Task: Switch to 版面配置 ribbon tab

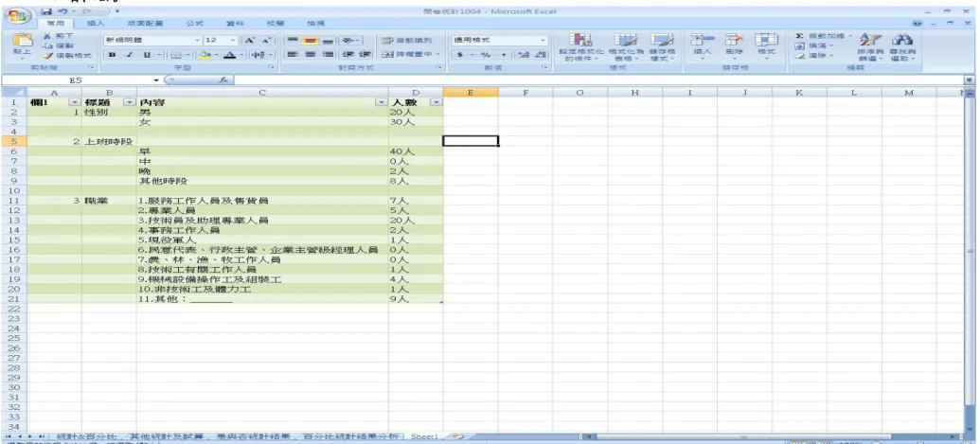Action: coord(145,23)
